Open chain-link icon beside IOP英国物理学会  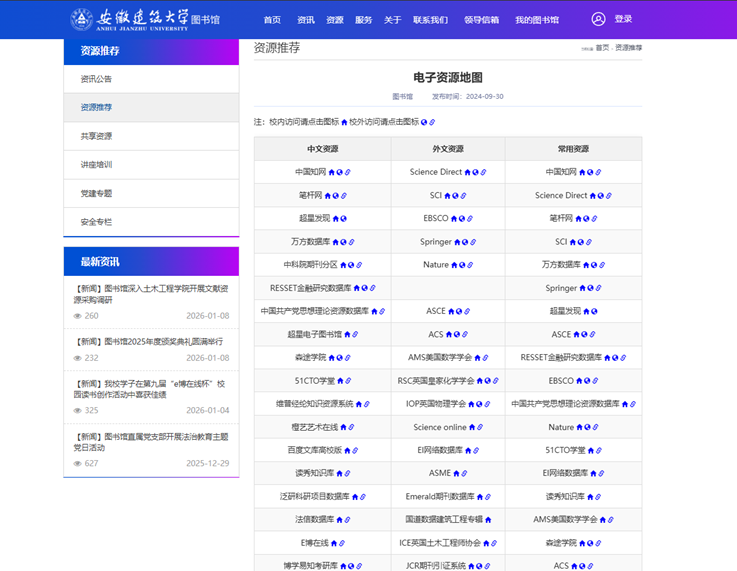click(486, 404)
